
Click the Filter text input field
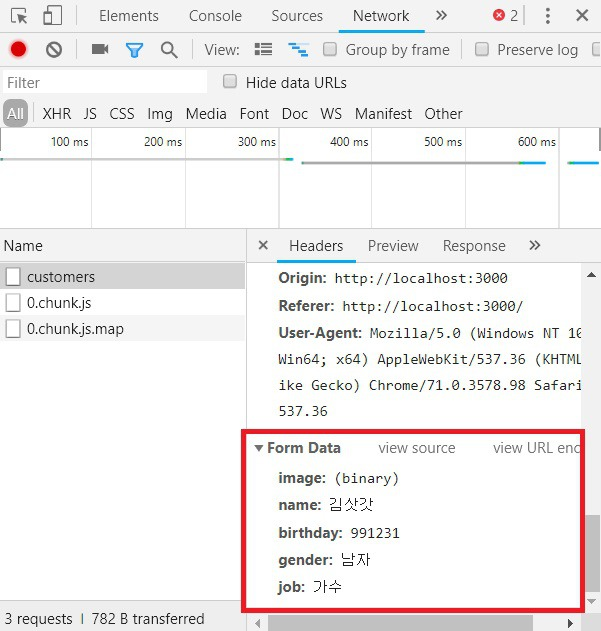pyautogui.click(x=105, y=82)
